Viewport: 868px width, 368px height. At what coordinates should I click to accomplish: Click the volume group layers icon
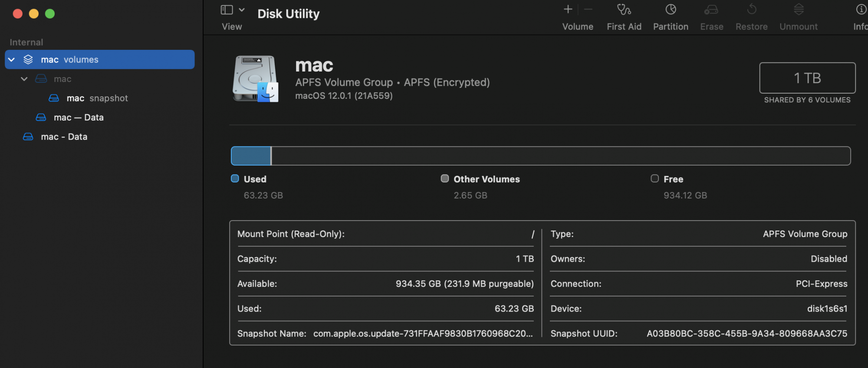coord(28,59)
